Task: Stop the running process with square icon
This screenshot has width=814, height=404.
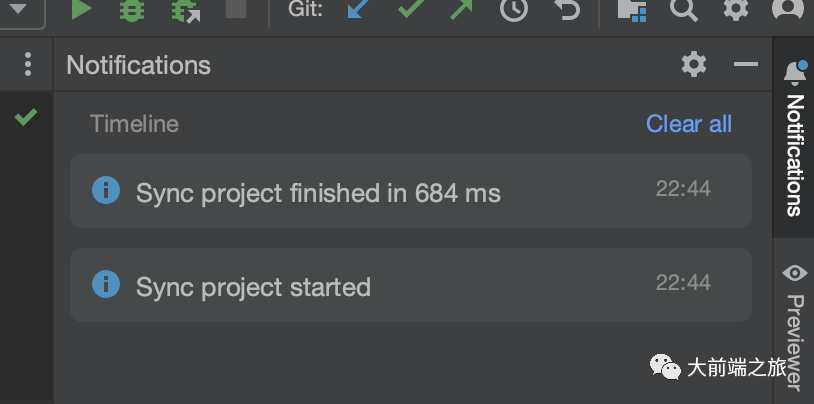Action: pyautogui.click(x=236, y=9)
